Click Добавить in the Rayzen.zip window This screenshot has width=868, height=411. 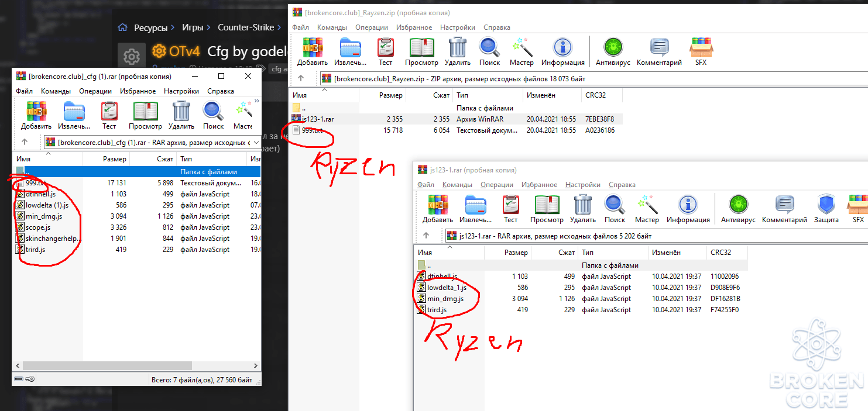click(313, 51)
